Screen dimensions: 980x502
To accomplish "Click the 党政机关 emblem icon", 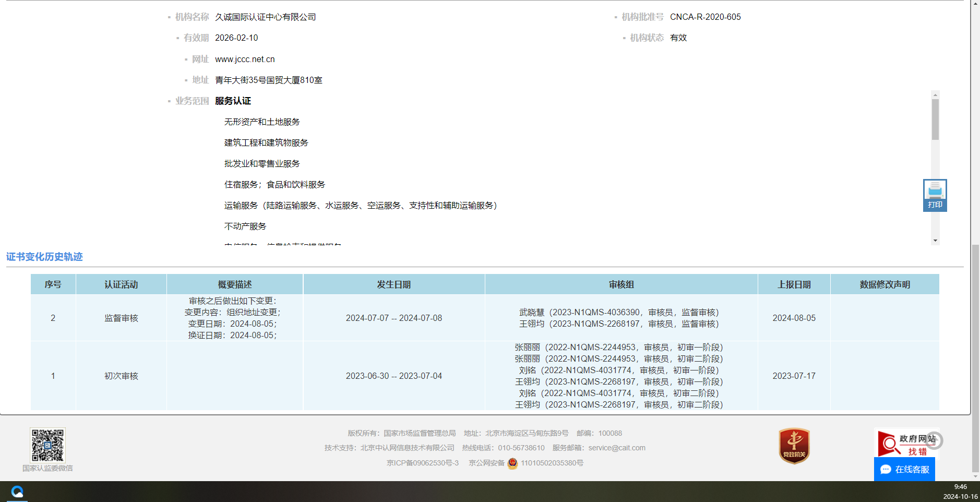I will pos(794,446).
